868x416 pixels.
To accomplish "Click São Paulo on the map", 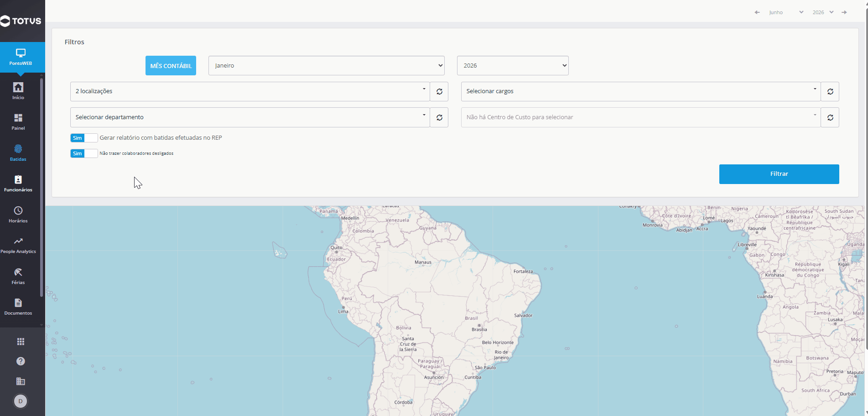I will 485,368.
